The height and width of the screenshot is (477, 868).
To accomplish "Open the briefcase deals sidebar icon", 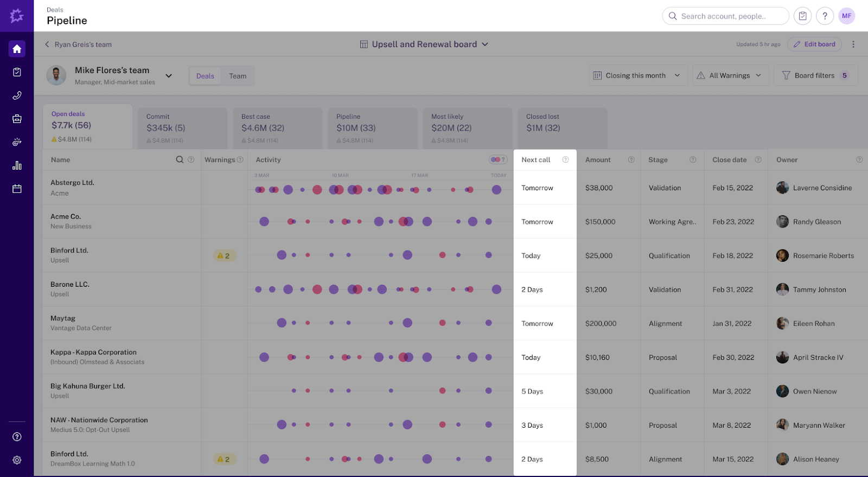I will coord(17,119).
